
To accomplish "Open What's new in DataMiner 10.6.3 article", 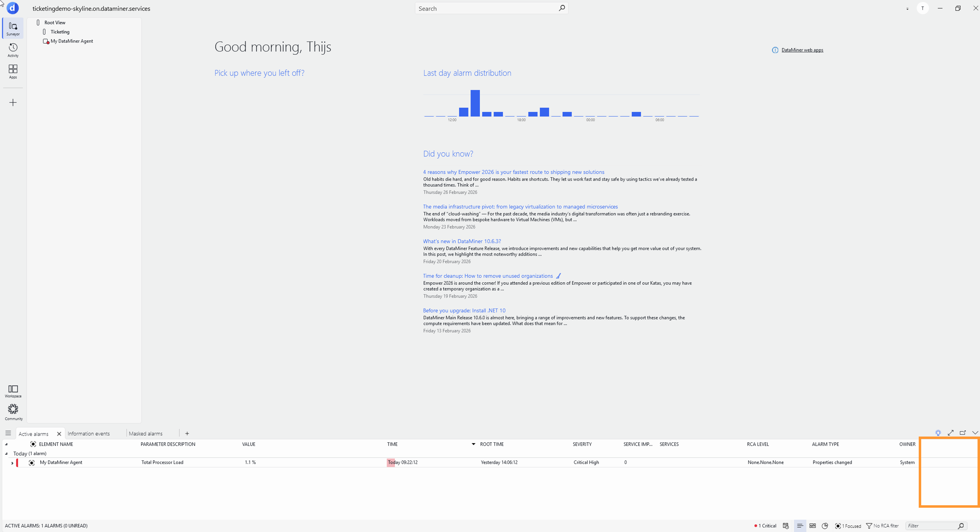I will click(461, 241).
